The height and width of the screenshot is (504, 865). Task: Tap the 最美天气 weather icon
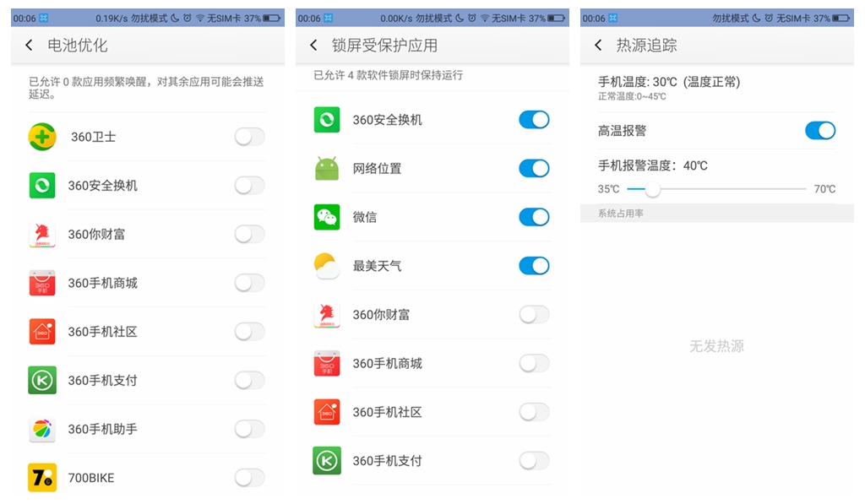(327, 266)
